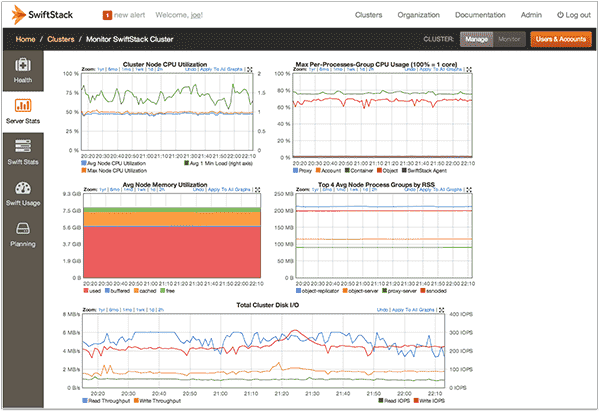This screenshot has width=600, height=412.
Task: Toggle the Container legend entry
Action: (x=359, y=171)
